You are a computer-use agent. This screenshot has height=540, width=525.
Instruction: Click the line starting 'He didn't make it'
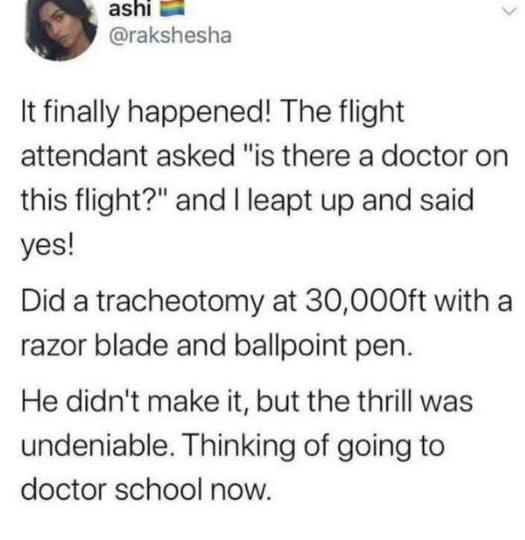click(x=247, y=402)
